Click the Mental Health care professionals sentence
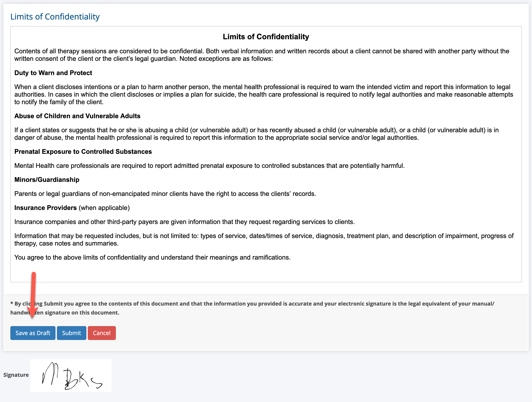The width and height of the screenshot is (532, 402). click(210, 166)
